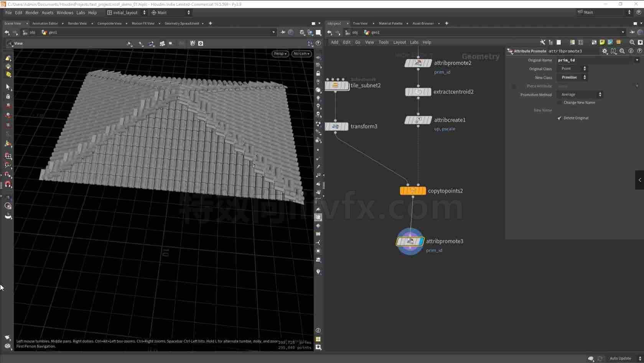
Task: Click the Add menu in network editor
Action: click(334, 43)
